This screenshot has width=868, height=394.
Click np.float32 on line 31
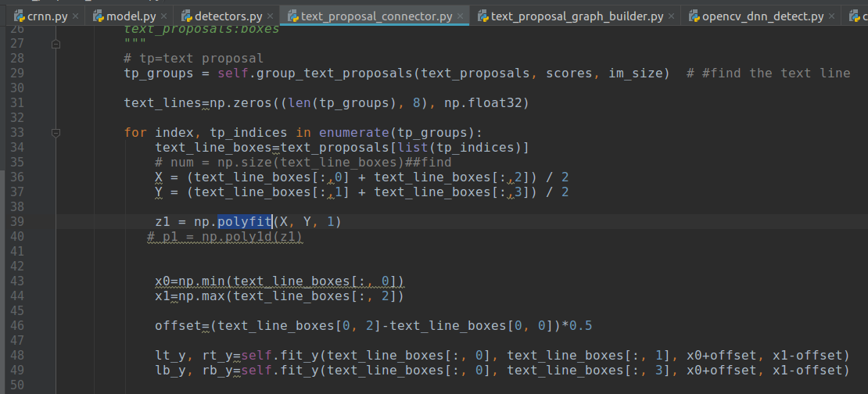(482, 103)
